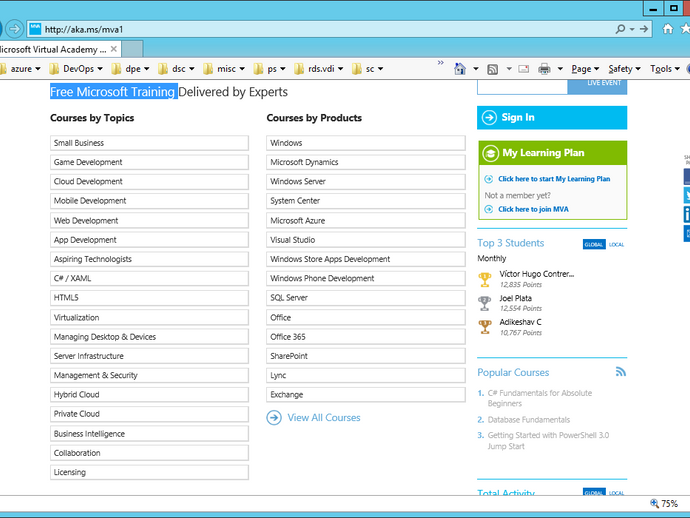Switch Top 3 Students to GLOBAL
690x518 pixels.
(594, 244)
